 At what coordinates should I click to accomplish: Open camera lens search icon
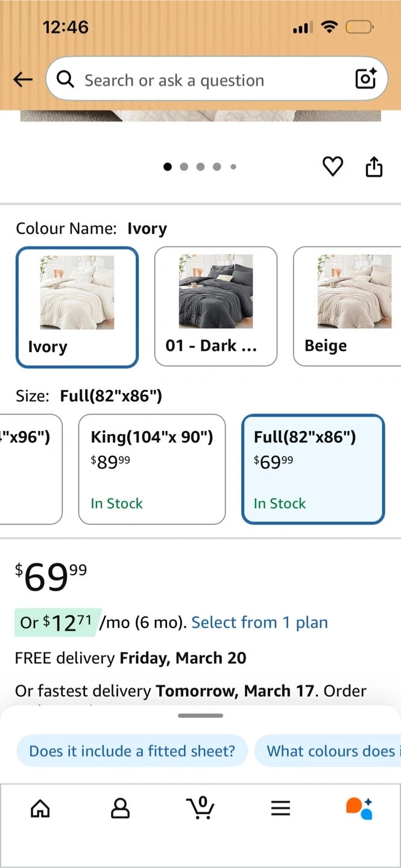[x=365, y=79]
